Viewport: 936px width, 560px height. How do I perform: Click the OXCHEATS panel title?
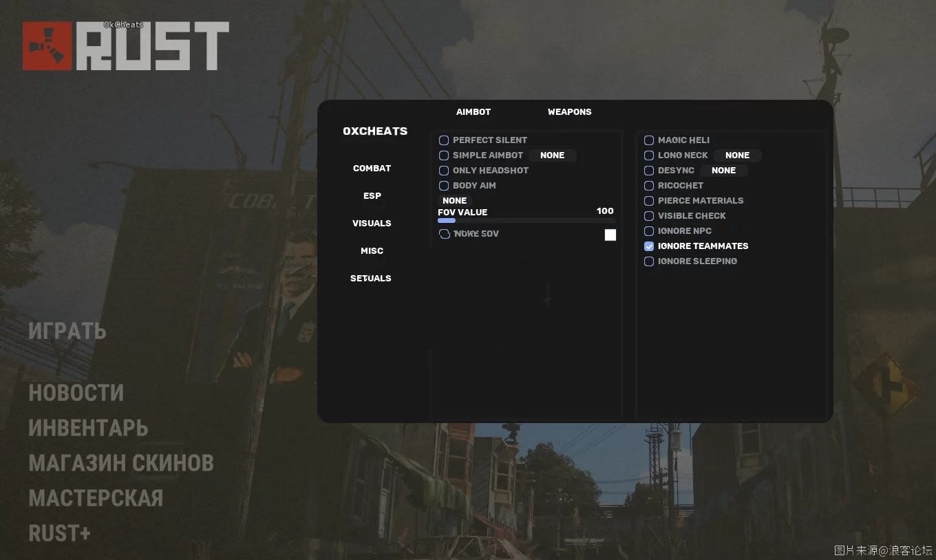[x=375, y=131]
